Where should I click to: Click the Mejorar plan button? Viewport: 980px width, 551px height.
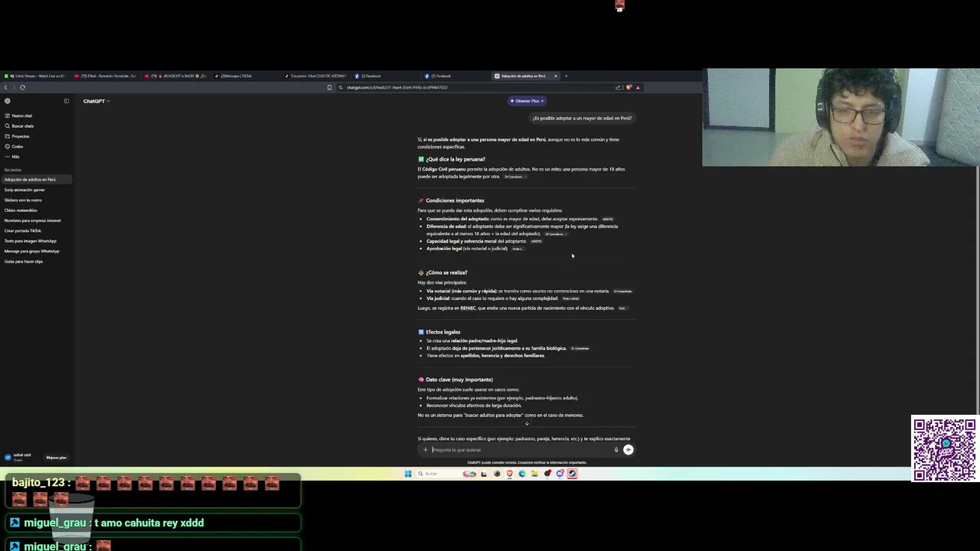coord(56,458)
